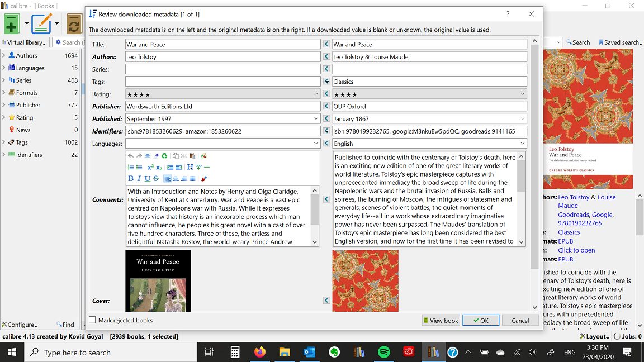Open text color brush tool

(x=203, y=179)
